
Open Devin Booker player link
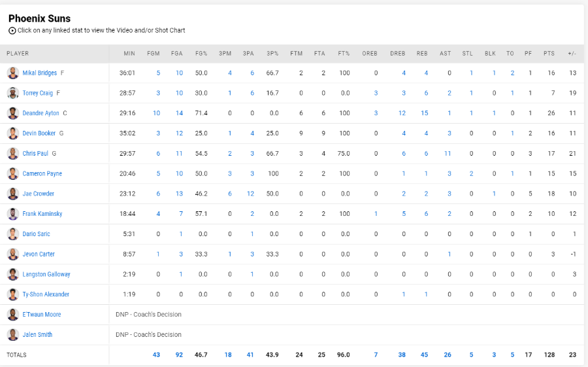pos(39,133)
